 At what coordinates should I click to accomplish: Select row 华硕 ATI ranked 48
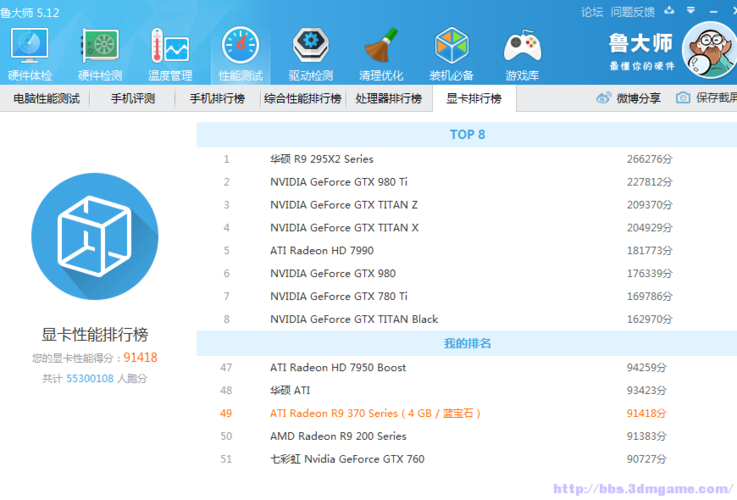click(x=467, y=391)
